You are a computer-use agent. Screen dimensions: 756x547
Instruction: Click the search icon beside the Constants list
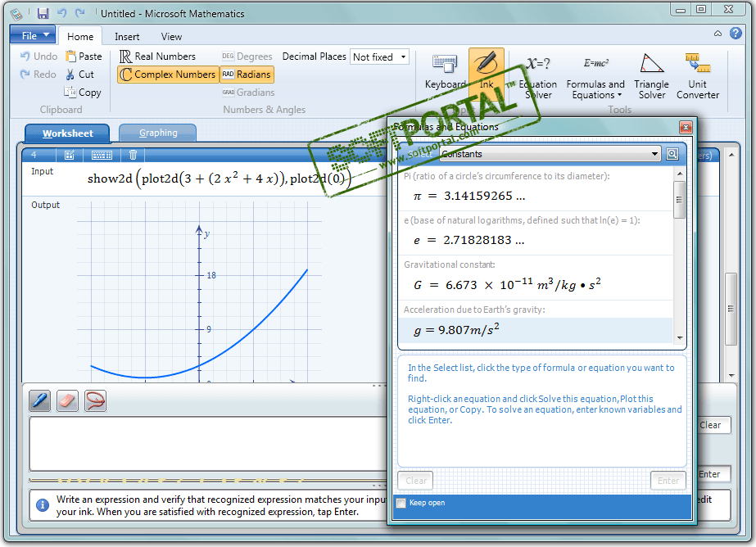672,154
